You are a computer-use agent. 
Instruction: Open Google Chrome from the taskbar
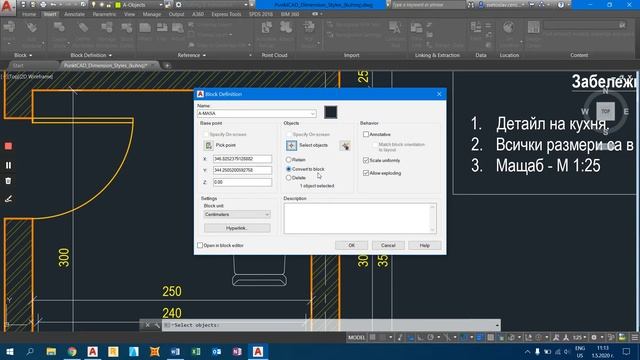pyautogui.click(x=72, y=351)
